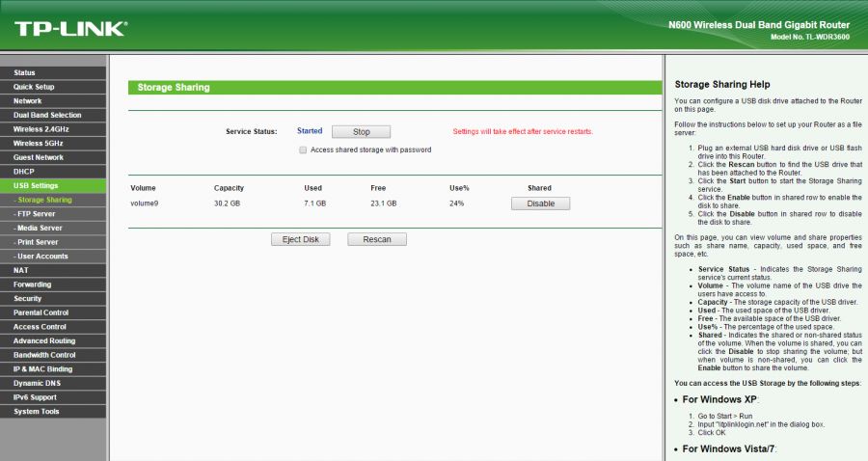This screenshot has width=868, height=461.
Task: Expand System Tools in sidebar
Action: [36, 412]
